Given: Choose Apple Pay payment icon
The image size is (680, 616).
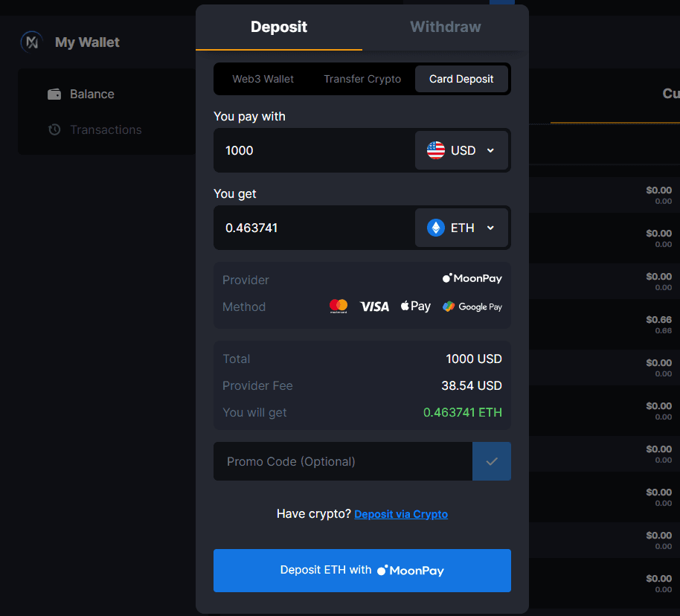Looking at the screenshot, I should coord(415,305).
